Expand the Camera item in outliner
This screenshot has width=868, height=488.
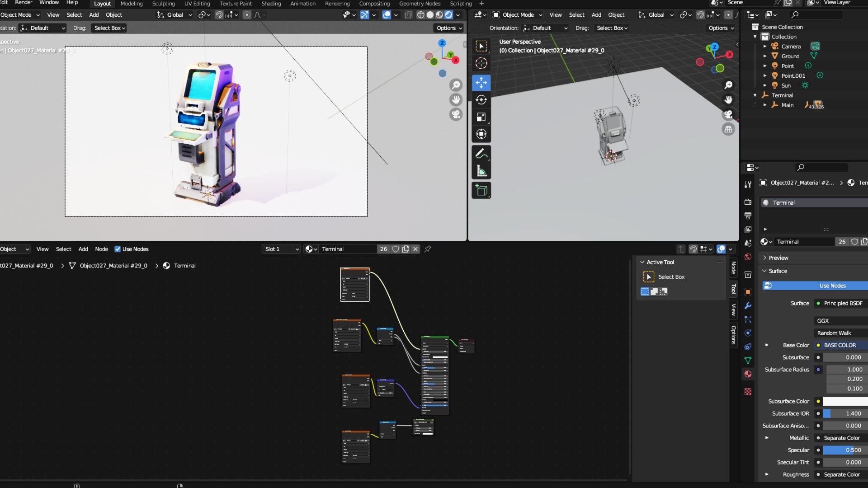tap(765, 47)
